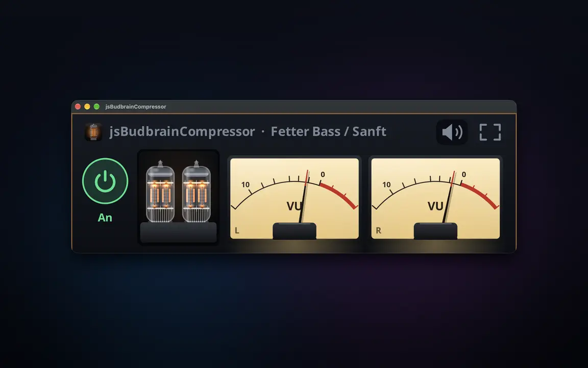Click the tube app icon beside the title
588x368 pixels.
click(93, 132)
